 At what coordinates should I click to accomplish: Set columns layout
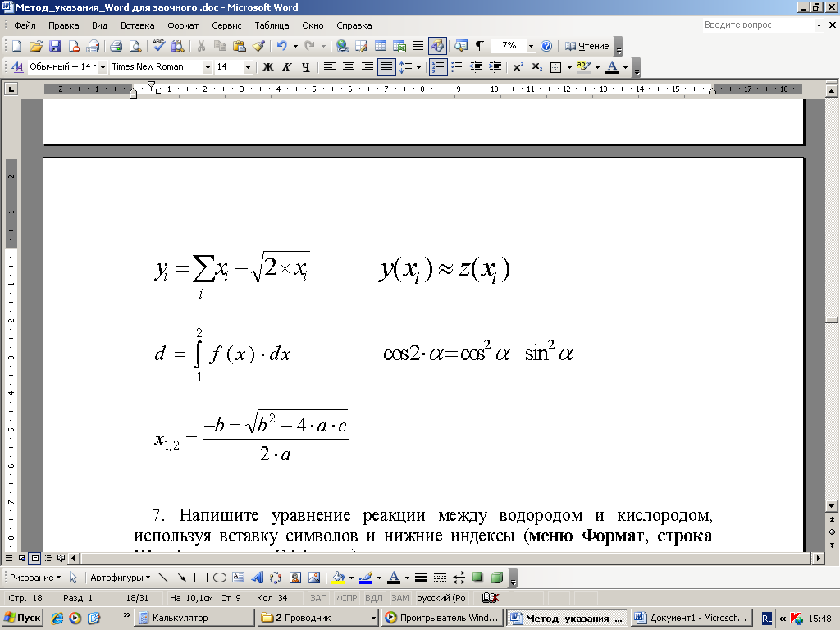click(x=418, y=46)
